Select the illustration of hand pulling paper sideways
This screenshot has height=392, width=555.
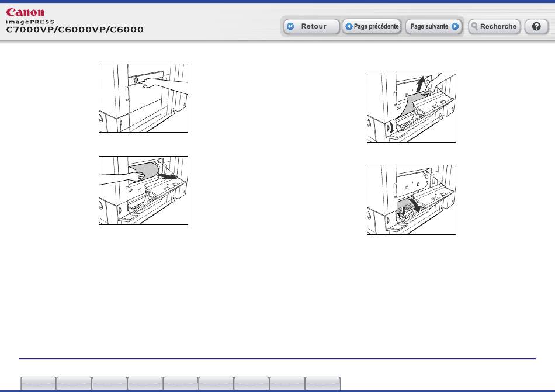click(143, 190)
